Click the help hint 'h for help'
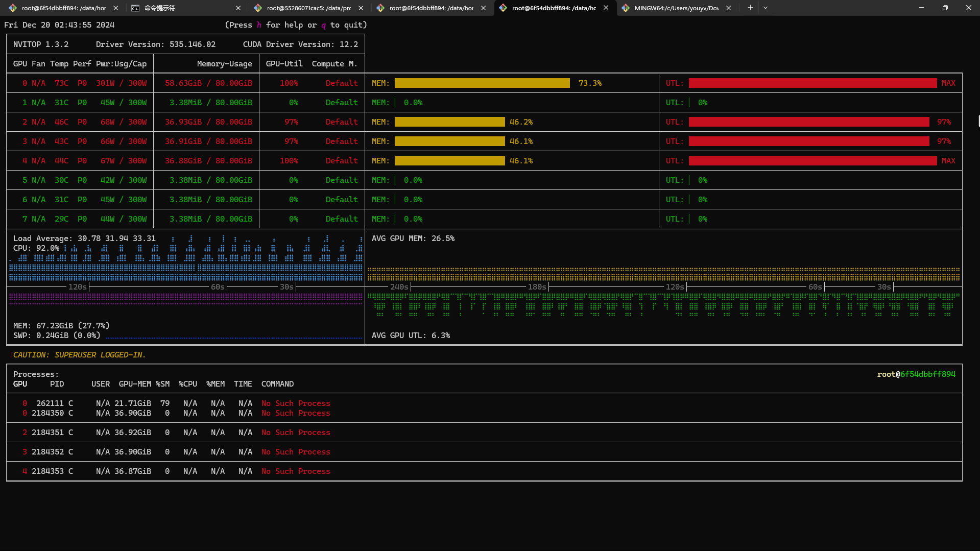This screenshot has height=551, width=980. pos(279,25)
